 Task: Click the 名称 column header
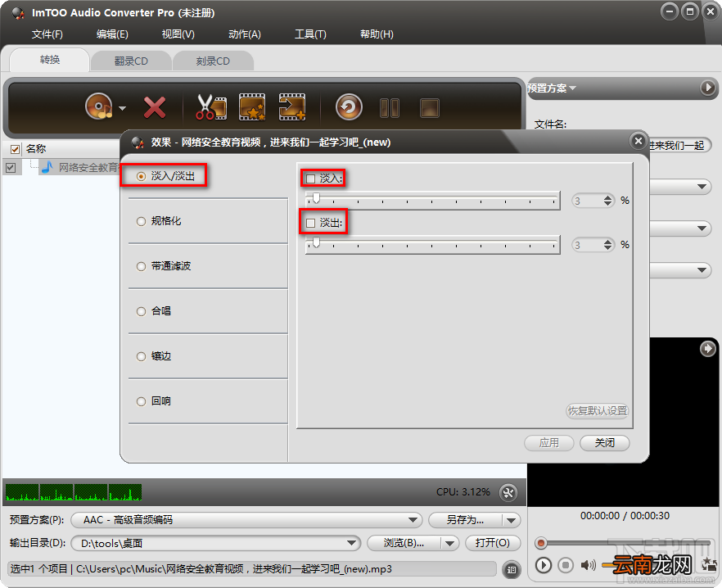[x=36, y=149]
